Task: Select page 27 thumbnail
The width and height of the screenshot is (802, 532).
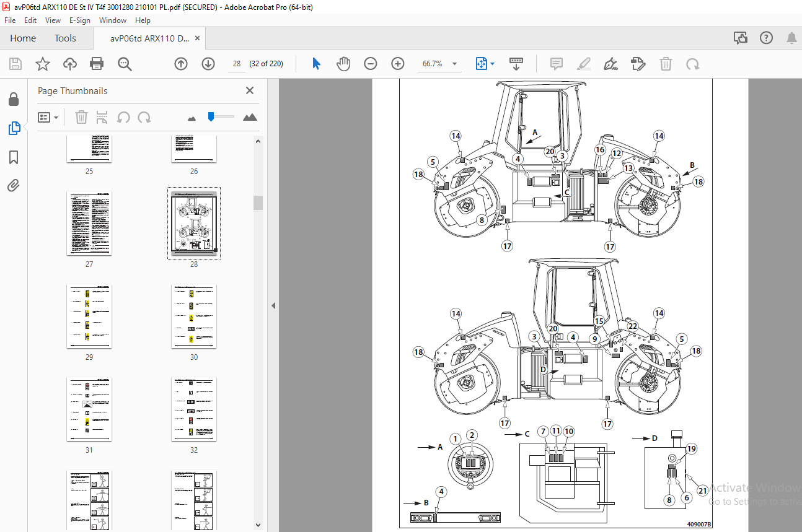Action: click(x=89, y=223)
